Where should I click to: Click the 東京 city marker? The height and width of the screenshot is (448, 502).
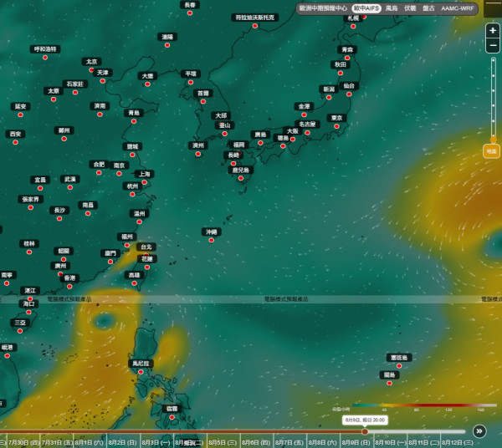(x=336, y=126)
